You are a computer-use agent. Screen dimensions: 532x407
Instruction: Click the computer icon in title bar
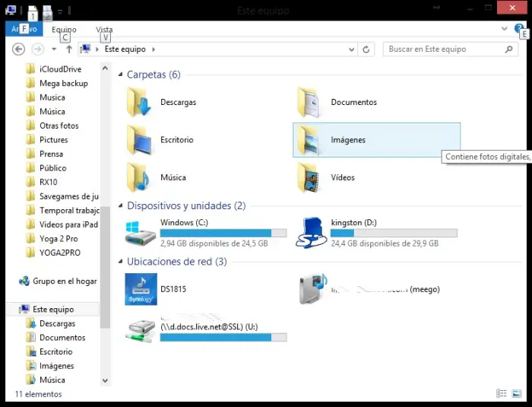[11, 10]
